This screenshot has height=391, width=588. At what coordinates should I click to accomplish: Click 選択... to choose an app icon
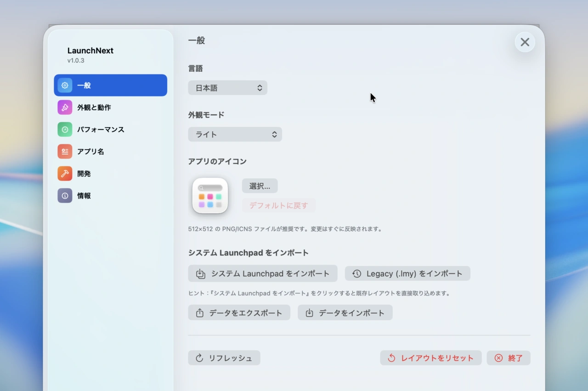[260, 186]
